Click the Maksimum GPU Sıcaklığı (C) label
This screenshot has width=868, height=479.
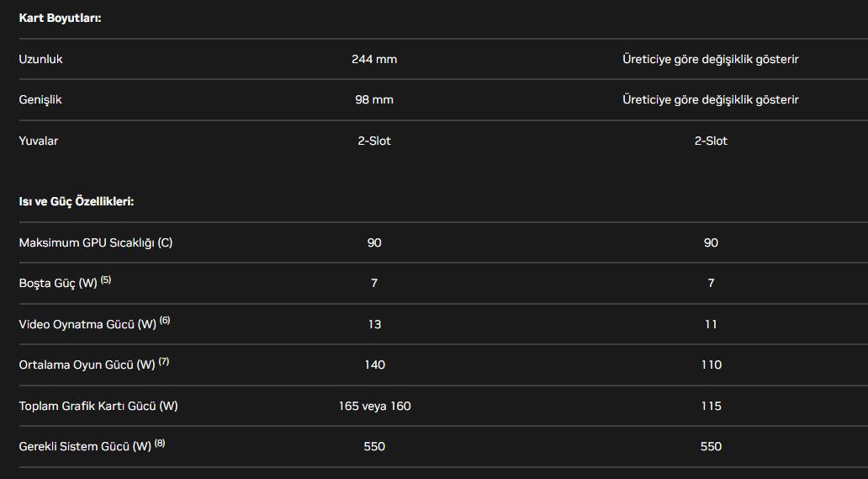click(x=96, y=243)
